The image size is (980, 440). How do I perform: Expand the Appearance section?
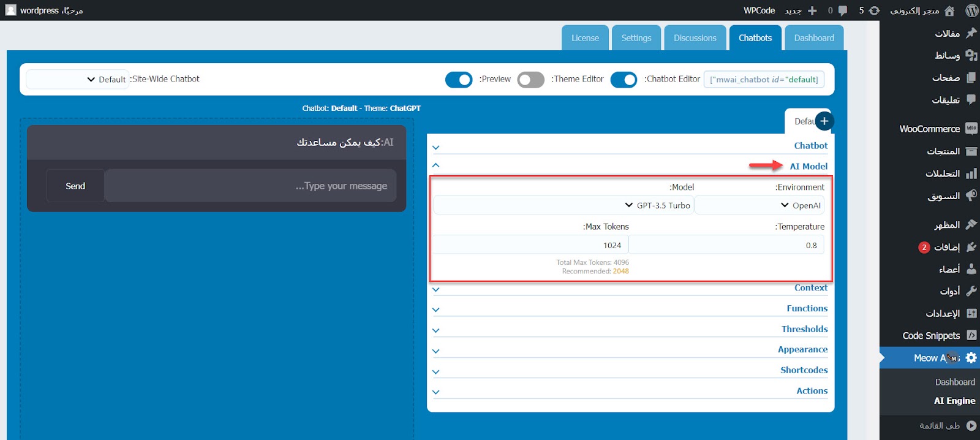tap(802, 350)
